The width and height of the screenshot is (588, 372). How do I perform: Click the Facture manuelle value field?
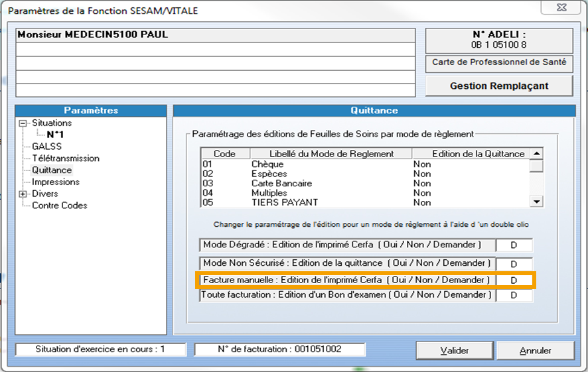pyautogui.click(x=514, y=280)
